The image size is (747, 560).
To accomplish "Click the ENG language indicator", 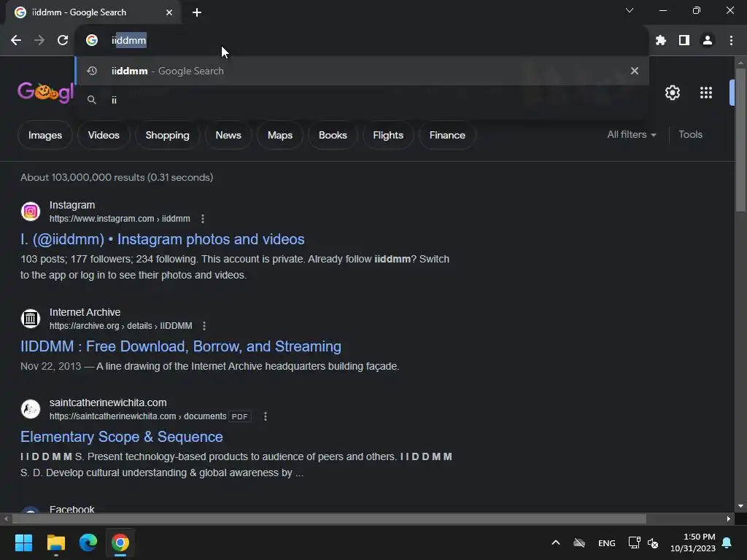I will coord(606,542).
